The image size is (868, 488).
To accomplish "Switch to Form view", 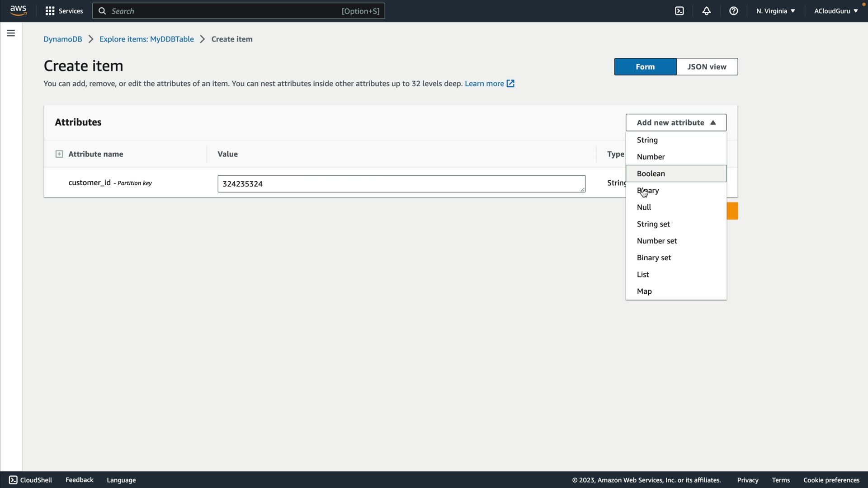I will tap(645, 67).
